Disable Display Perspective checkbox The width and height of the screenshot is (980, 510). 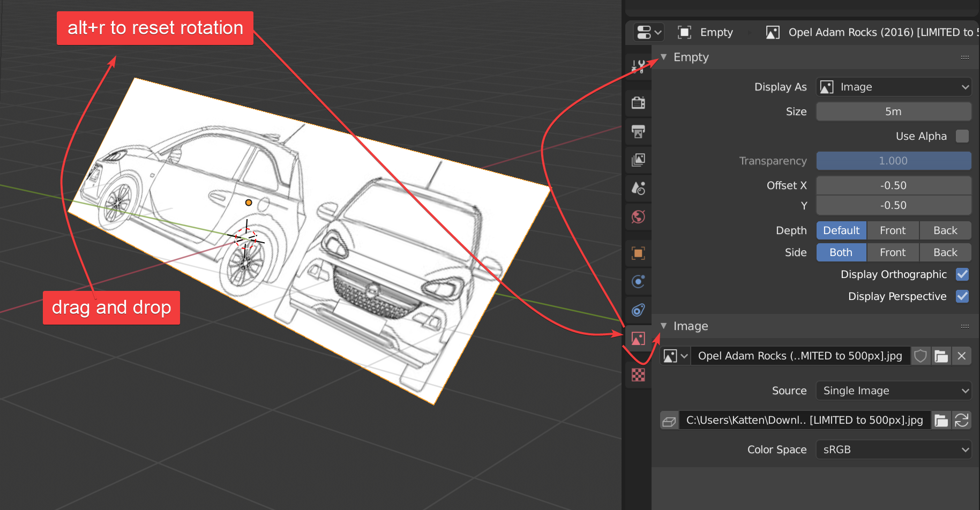962,296
